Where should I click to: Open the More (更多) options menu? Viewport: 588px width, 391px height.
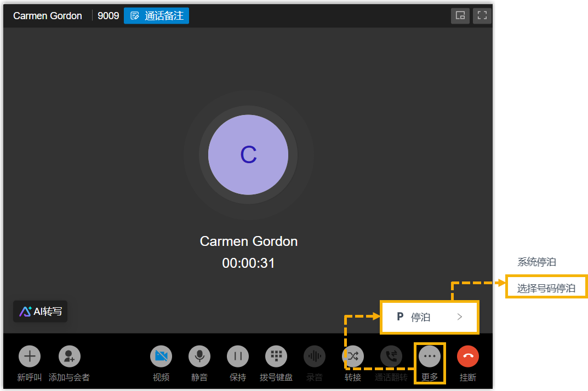click(430, 357)
